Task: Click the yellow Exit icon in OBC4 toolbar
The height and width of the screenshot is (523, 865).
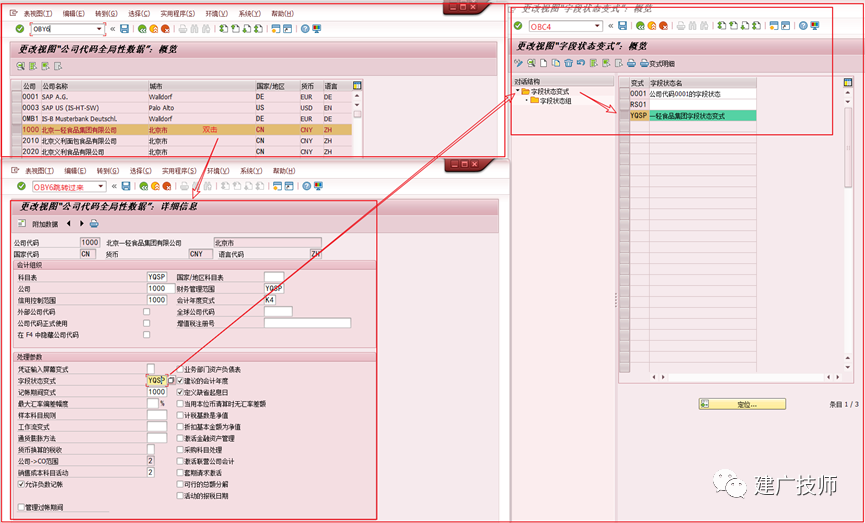Action: (x=652, y=26)
